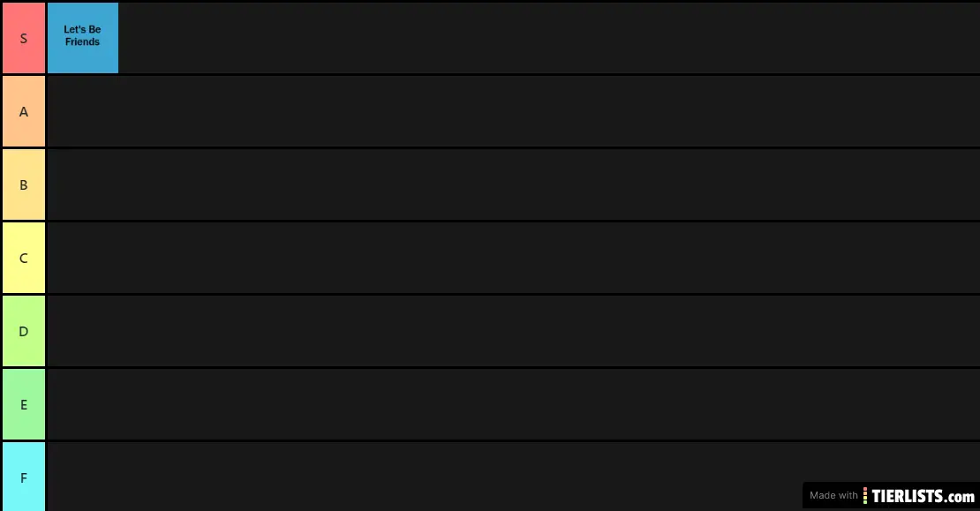Select the yellow C tier label
This screenshot has height=511, width=980.
(x=24, y=258)
